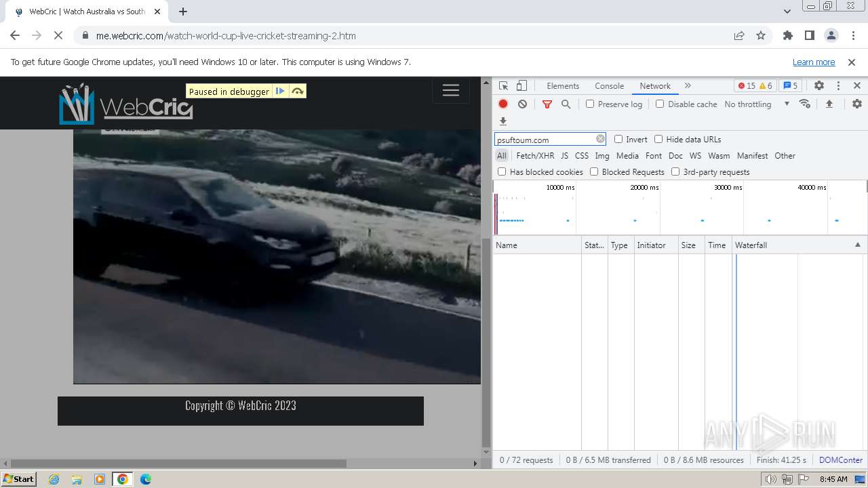Show more DevTools tabs

(688, 85)
